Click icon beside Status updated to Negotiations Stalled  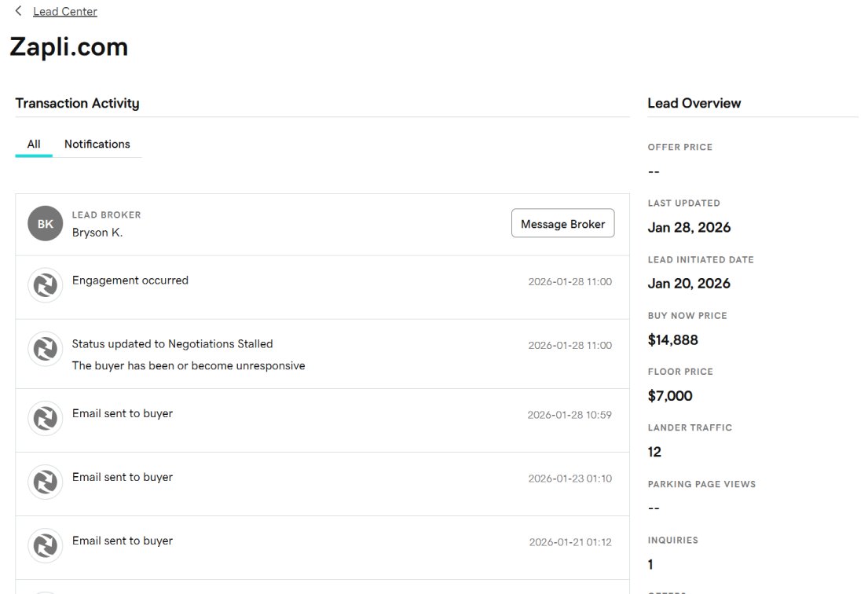point(46,350)
